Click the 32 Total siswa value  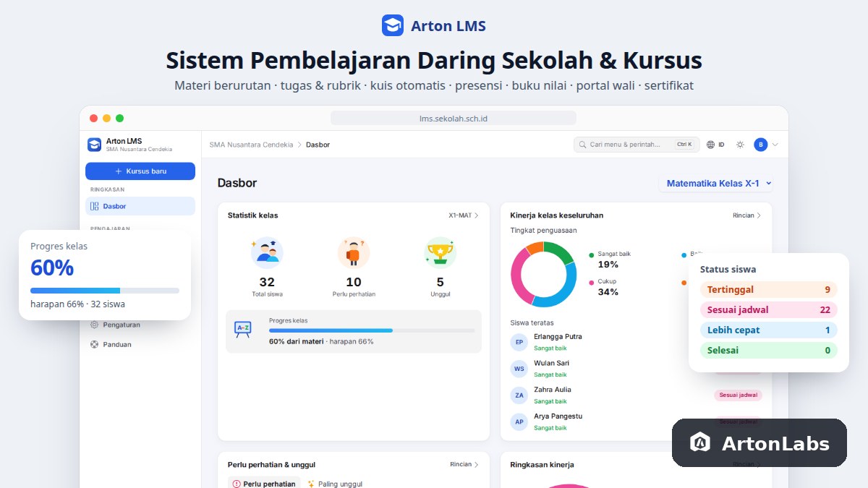click(267, 282)
